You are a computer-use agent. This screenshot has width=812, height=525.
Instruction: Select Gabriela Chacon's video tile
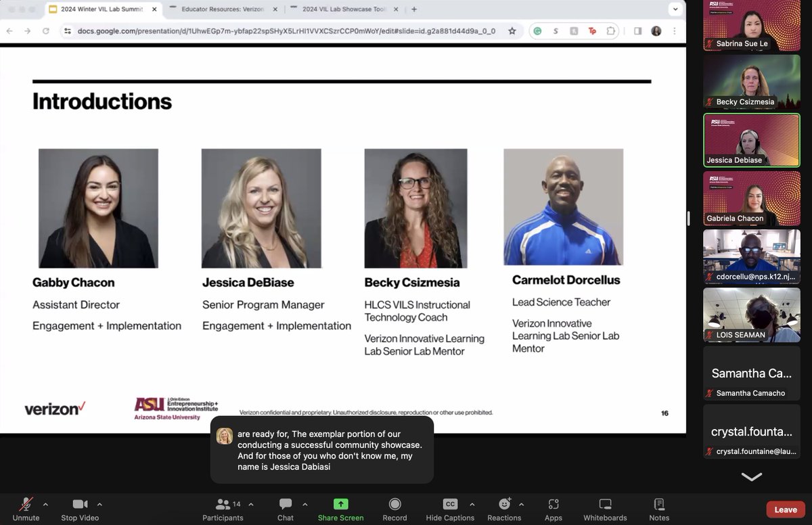(x=752, y=198)
